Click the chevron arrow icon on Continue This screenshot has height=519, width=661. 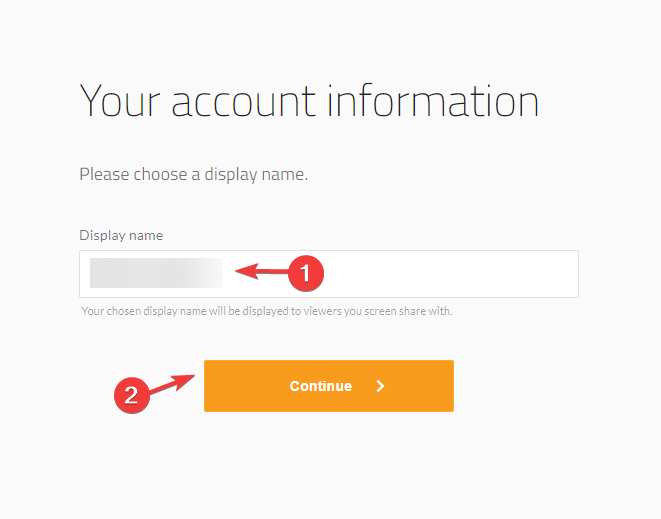point(380,386)
